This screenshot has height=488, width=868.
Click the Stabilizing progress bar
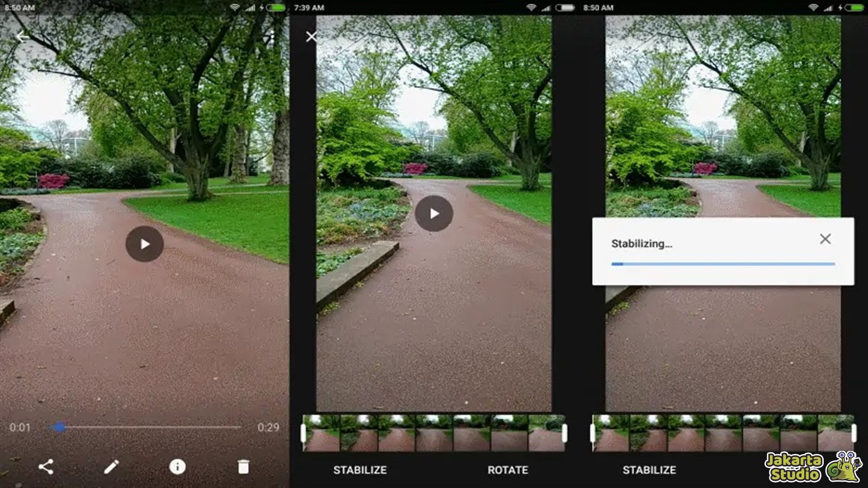pyautogui.click(x=722, y=264)
